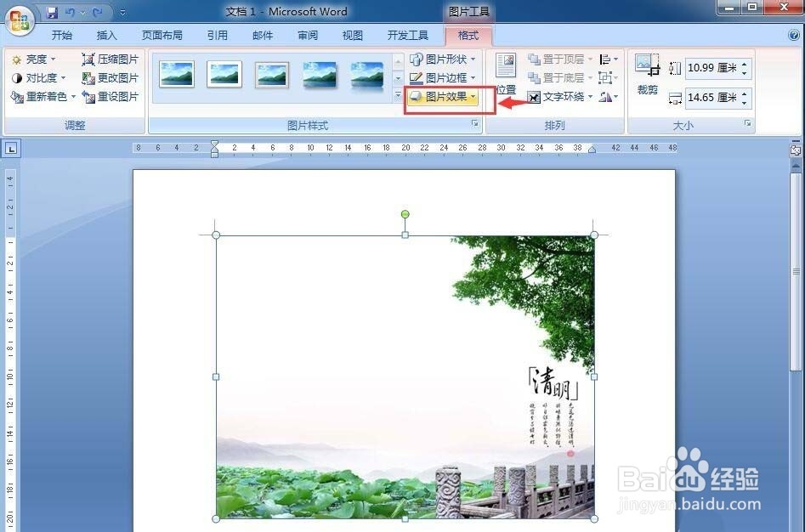
Task: Select the third picture style thumbnail
Action: (x=272, y=75)
